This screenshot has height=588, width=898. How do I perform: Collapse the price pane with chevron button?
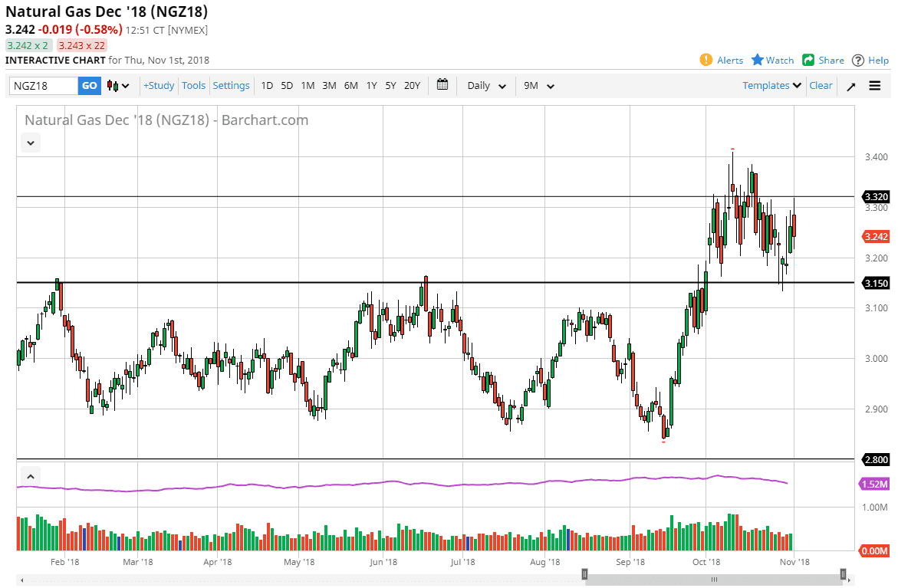tap(31, 143)
